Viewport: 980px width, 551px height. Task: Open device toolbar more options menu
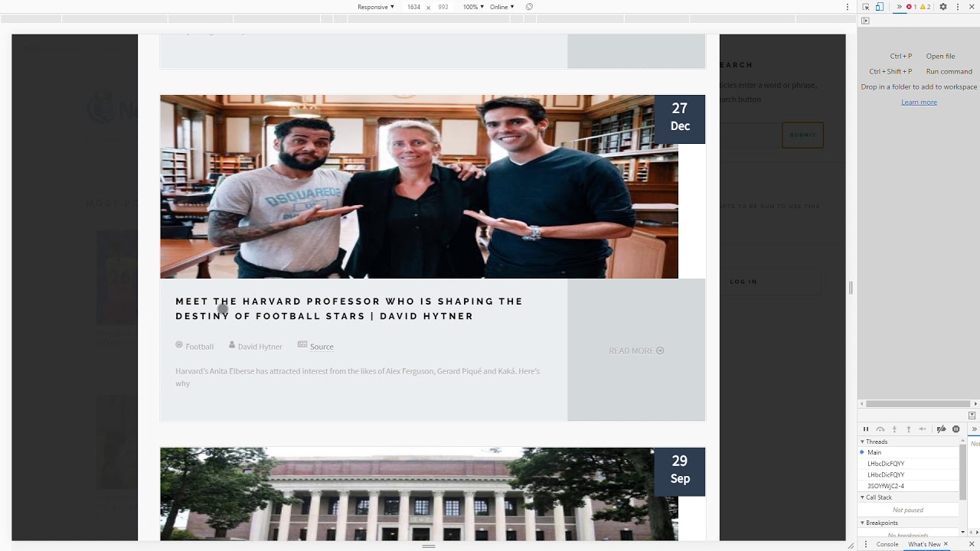pos(848,7)
